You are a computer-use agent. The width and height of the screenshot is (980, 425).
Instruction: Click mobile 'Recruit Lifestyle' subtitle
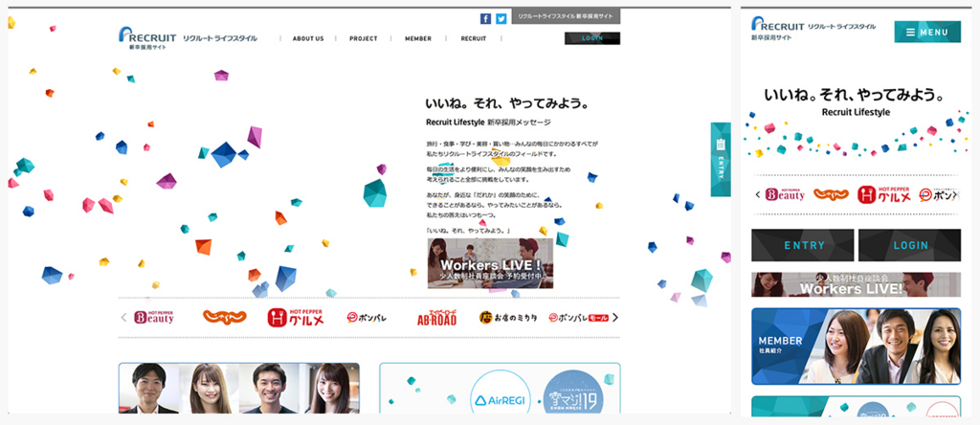click(856, 112)
